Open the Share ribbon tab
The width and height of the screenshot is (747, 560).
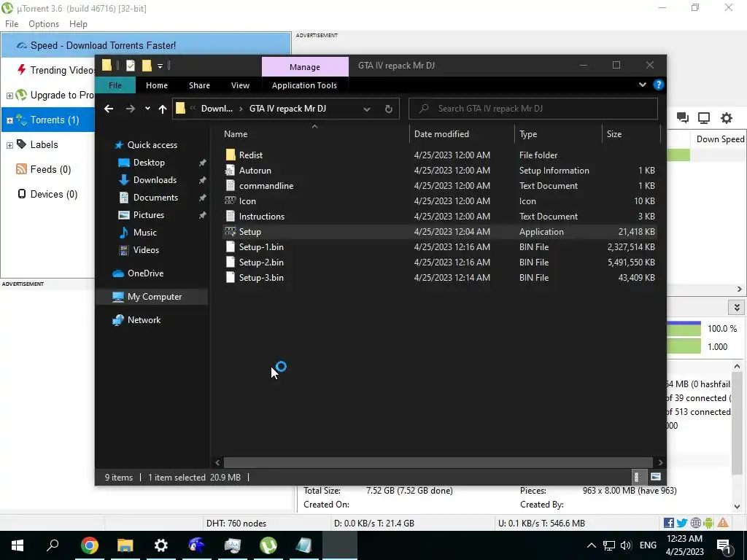point(199,85)
